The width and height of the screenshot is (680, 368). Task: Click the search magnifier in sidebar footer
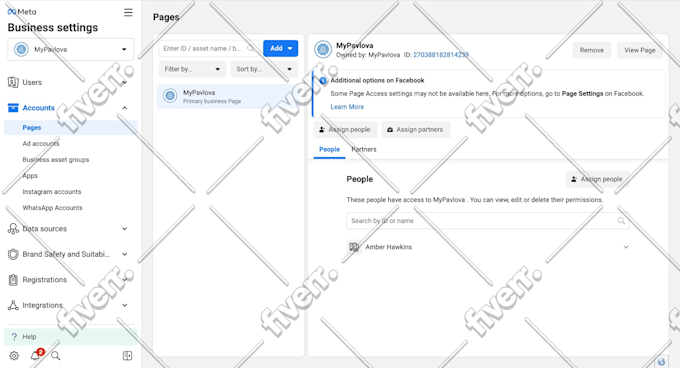click(56, 356)
